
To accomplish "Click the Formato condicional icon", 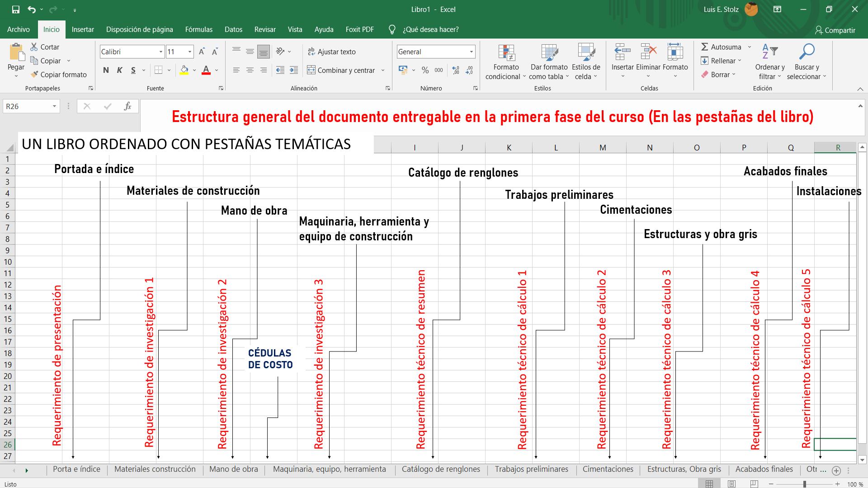I will (506, 53).
